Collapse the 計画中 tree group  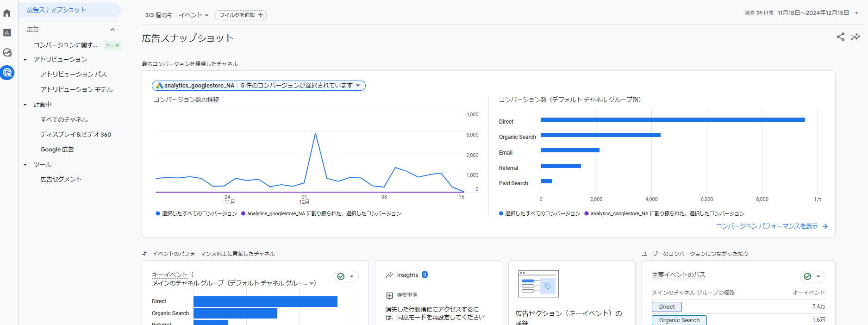(25, 105)
